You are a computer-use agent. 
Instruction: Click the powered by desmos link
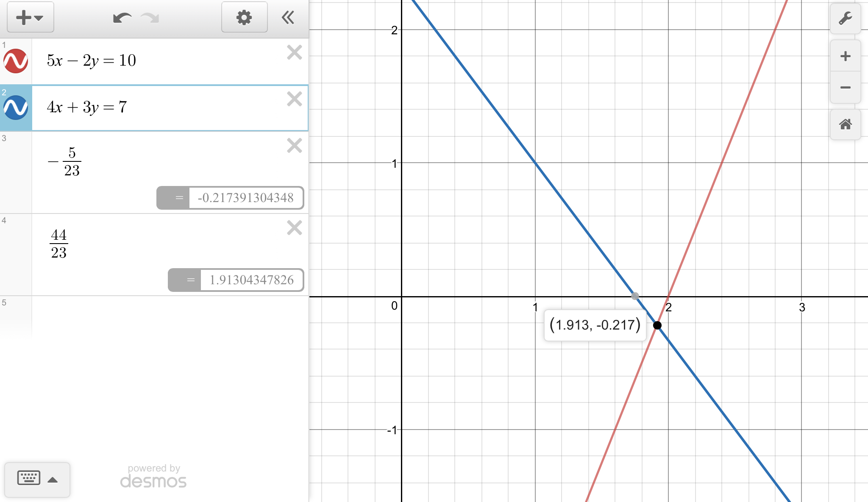point(153,476)
